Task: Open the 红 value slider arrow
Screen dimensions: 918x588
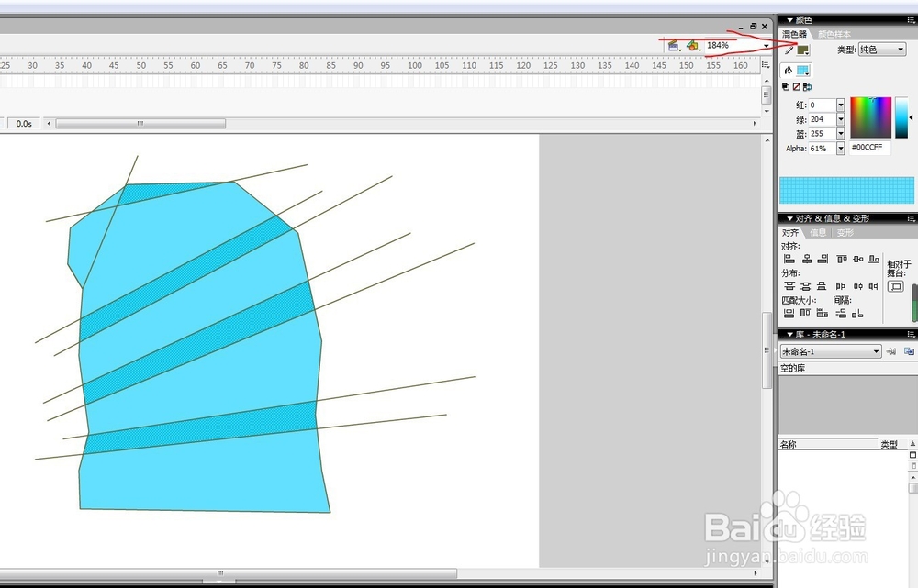Action: coord(841,105)
